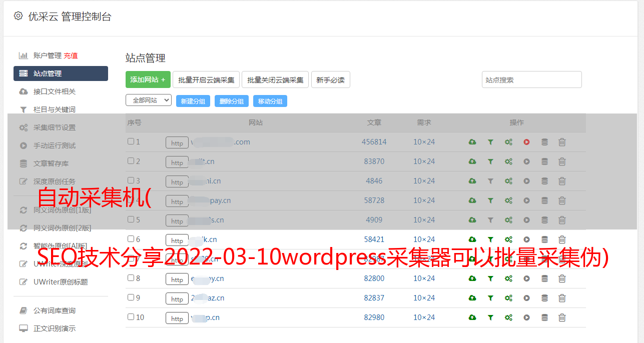The width and height of the screenshot is (644, 343).
Task: Click cloud upload icon in row 2
Action: (472, 161)
